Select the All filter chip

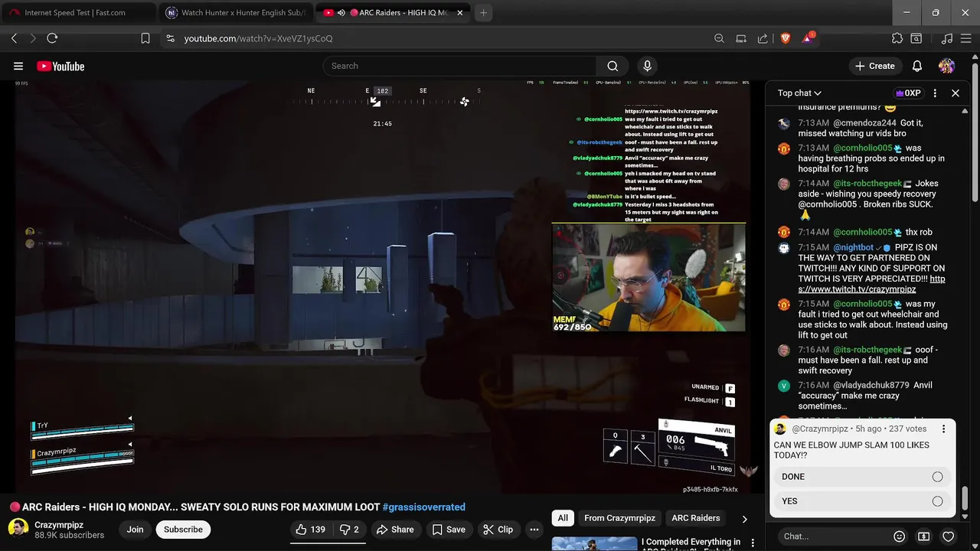coord(563,518)
